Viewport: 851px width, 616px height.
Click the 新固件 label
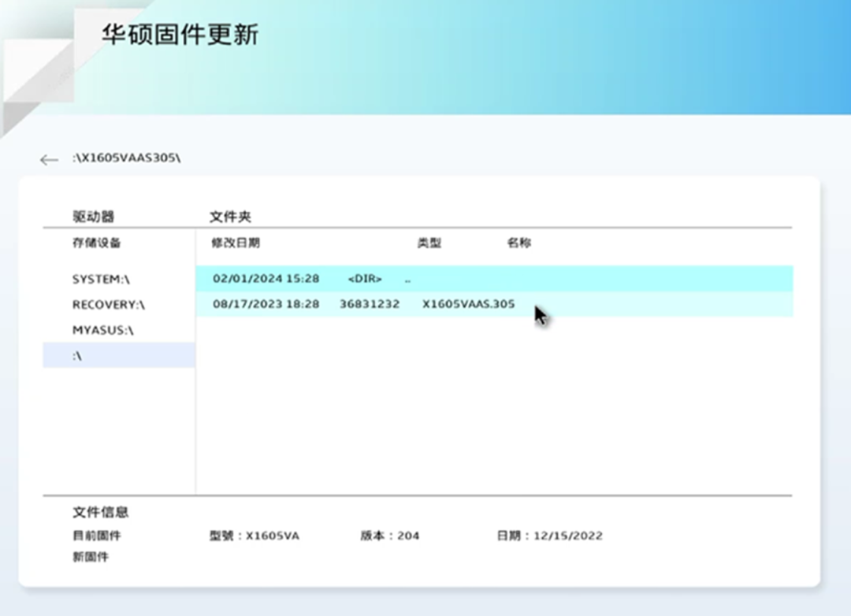click(91, 557)
